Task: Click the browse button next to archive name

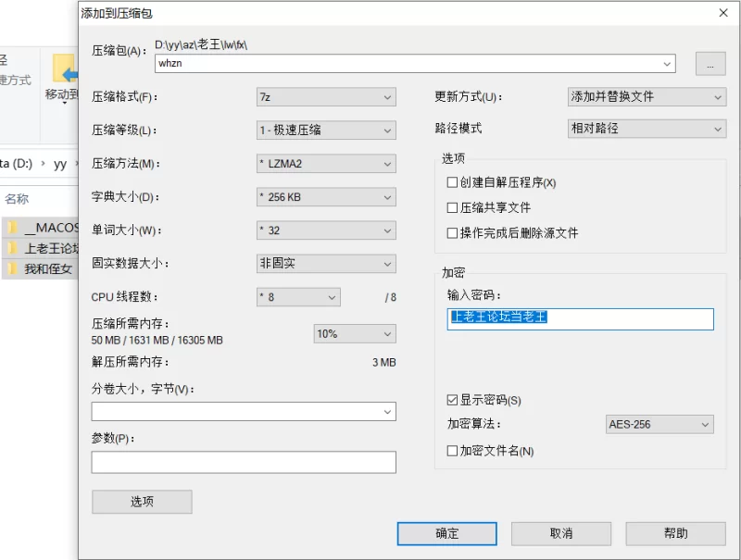Action: pos(710,64)
